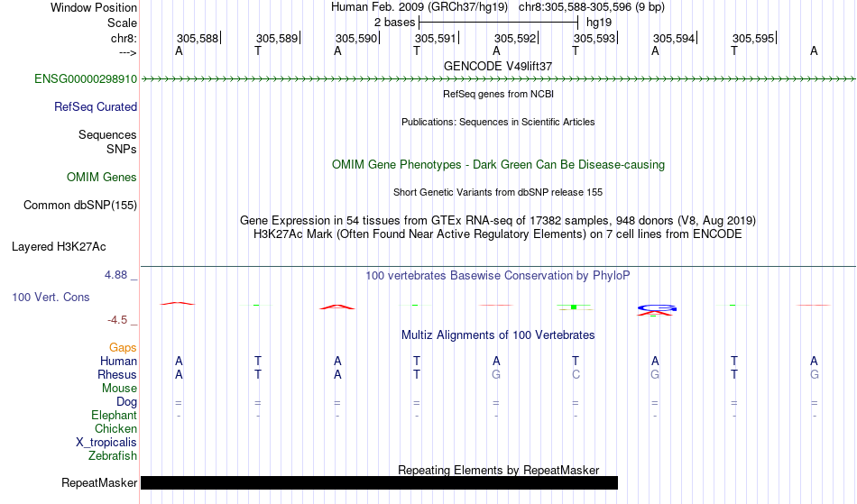Click ruler position '305,589'
857x504 pixels.
[277, 38]
